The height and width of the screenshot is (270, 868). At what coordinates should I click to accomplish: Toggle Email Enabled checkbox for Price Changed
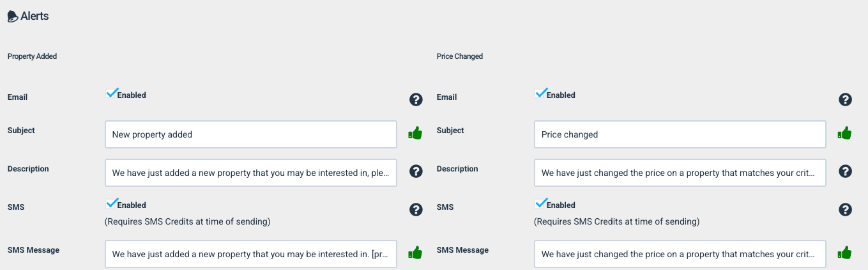pos(540,93)
